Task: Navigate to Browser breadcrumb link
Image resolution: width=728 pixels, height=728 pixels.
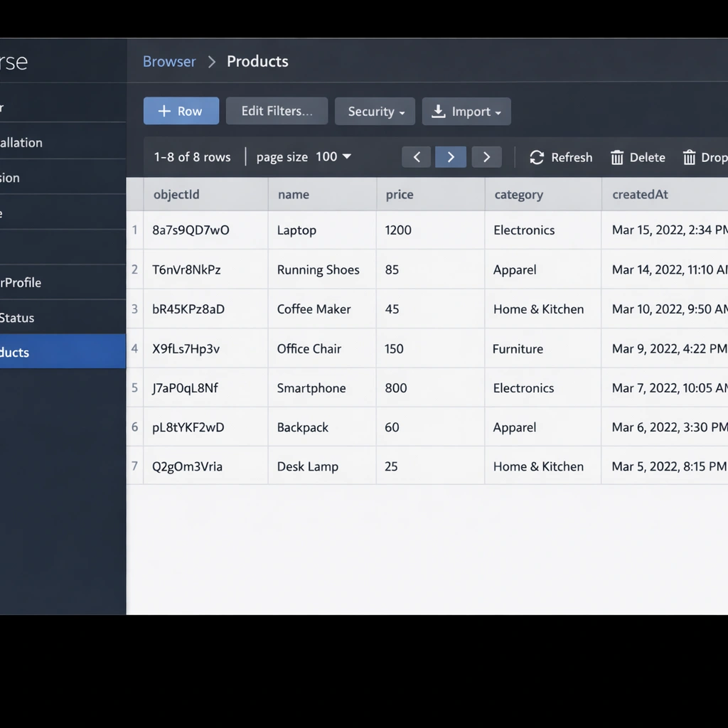Action: [169, 61]
